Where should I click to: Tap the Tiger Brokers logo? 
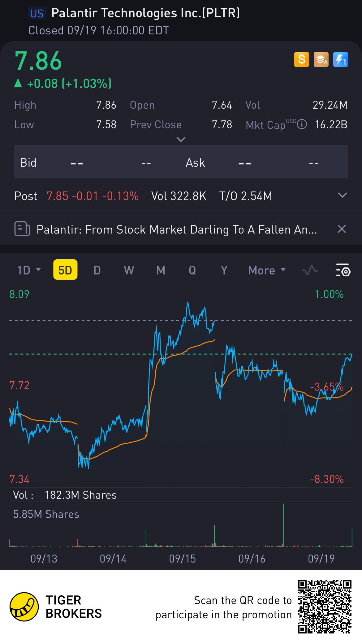(24, 607)
